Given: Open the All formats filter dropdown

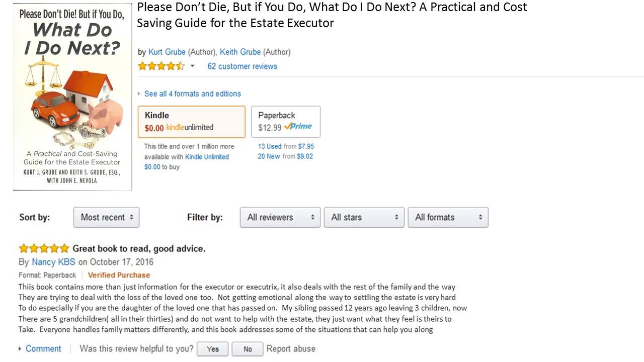Looking at the screenshot, I should [448, 217].
